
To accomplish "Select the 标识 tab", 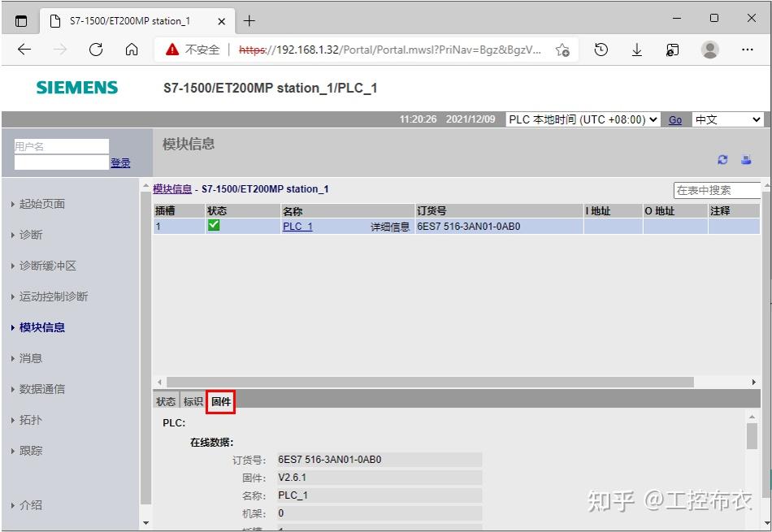I will click(192, 400).
